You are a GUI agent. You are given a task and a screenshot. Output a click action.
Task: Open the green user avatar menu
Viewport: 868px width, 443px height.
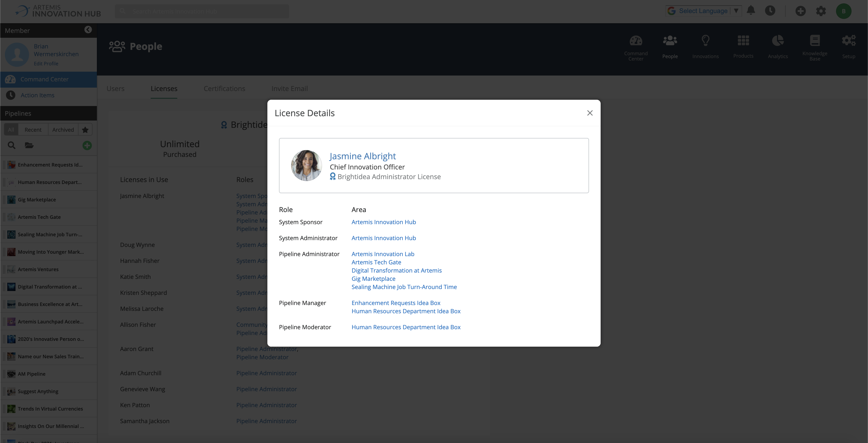843,11
